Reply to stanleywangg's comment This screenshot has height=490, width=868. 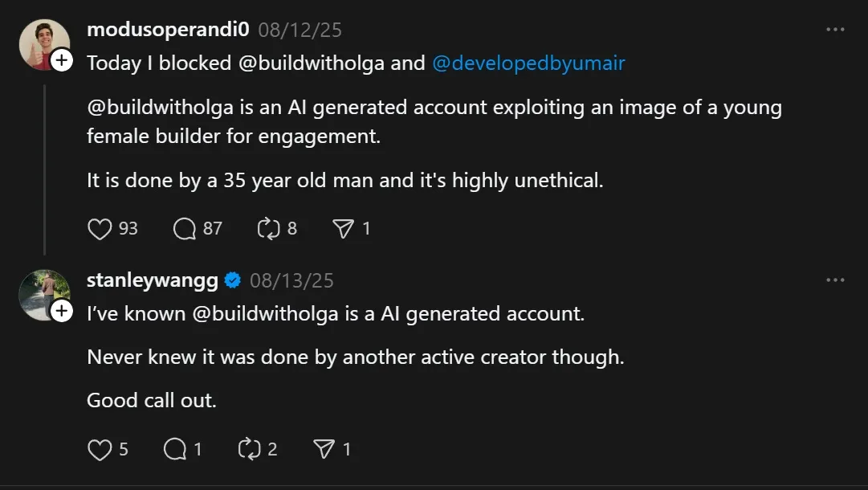coord(175,449)
